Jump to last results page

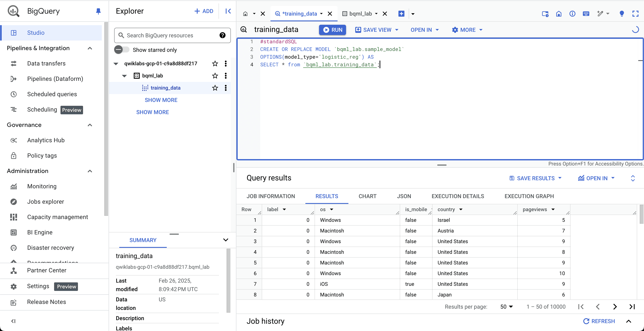point(632,307)
